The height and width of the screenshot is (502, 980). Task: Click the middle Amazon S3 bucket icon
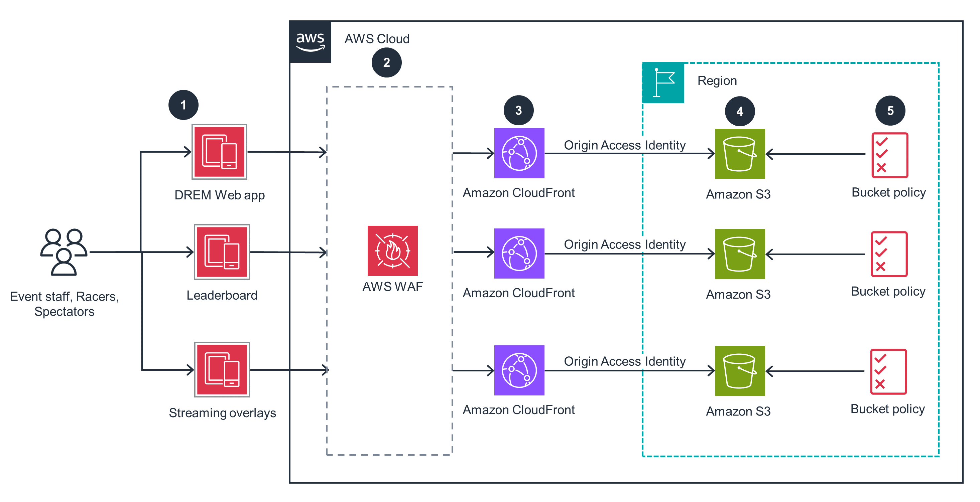coord(740,254)
